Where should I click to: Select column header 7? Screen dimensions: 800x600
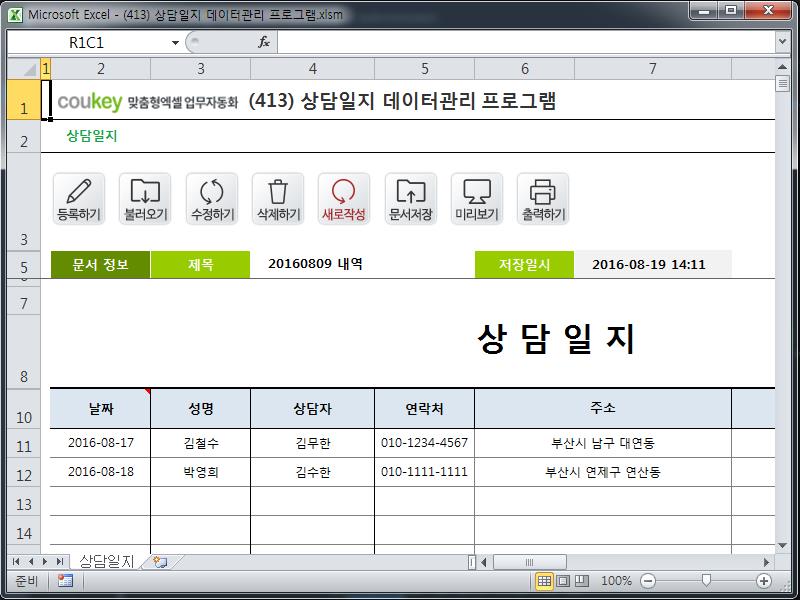(653, 69)
